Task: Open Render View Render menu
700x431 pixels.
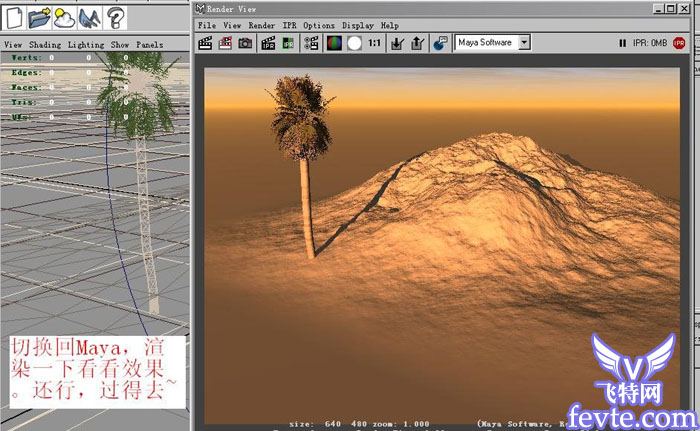Action: coord(262,25)
